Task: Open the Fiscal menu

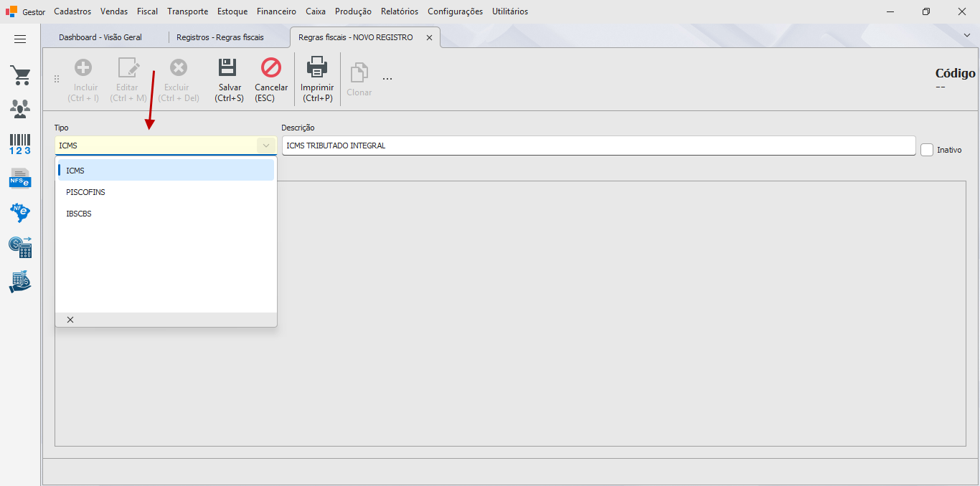Action: pos(148,11)
